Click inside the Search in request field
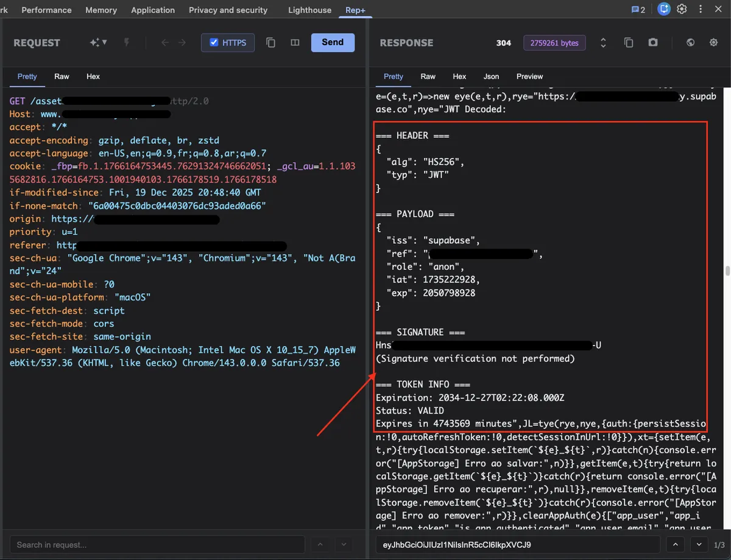This screenshot has height=560, width=731. click(157, 544)
